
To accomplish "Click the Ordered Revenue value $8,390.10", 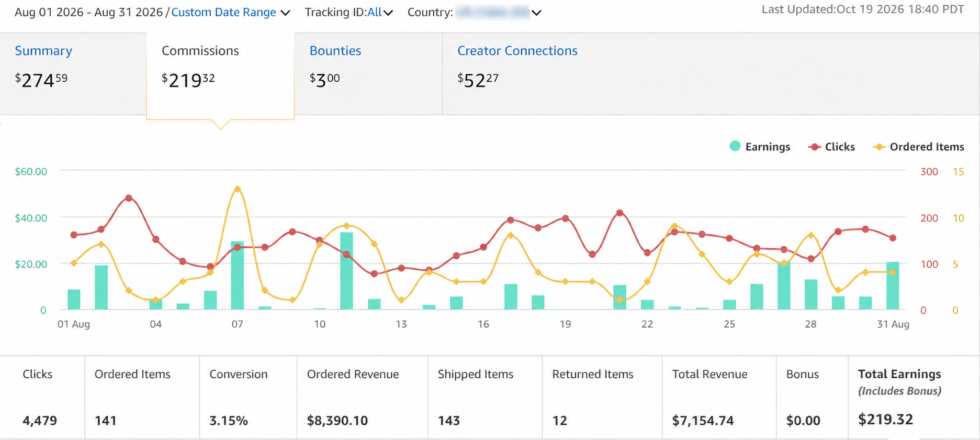I will pyautogui.click(x=337, y=421).
